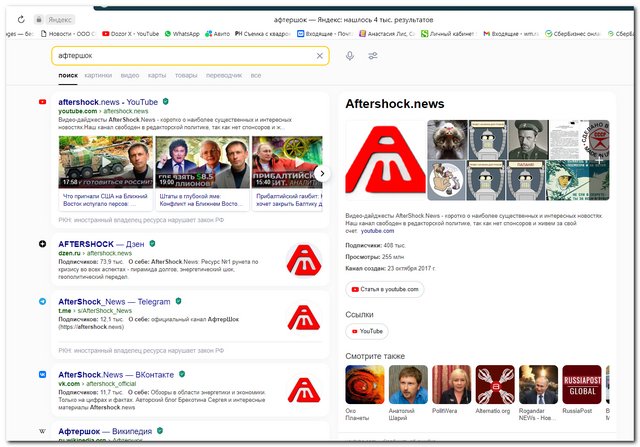This screenshot has width=640, height=447.
Task: Click the Telegram favicon beside the result
Action: coord(42,301)
